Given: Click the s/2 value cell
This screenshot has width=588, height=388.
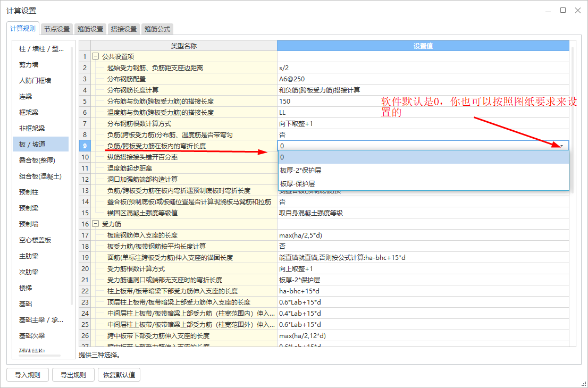Looking at the screenshot, I should click(x=423, y=68).
